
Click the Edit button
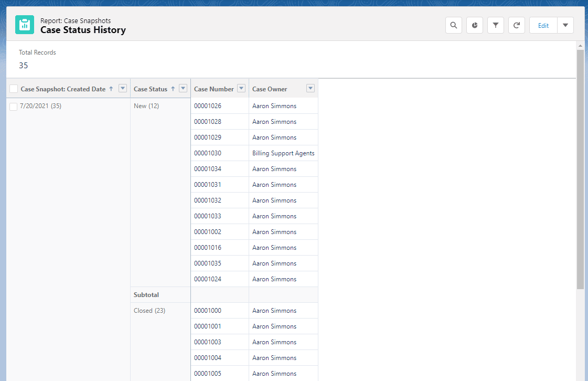(x=543, y=25)
